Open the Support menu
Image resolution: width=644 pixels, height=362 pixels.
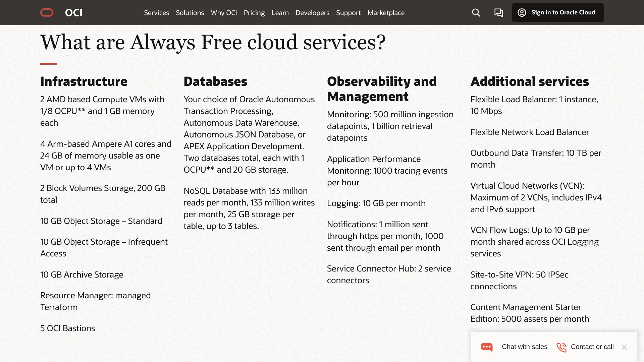[x=348, y=13]
